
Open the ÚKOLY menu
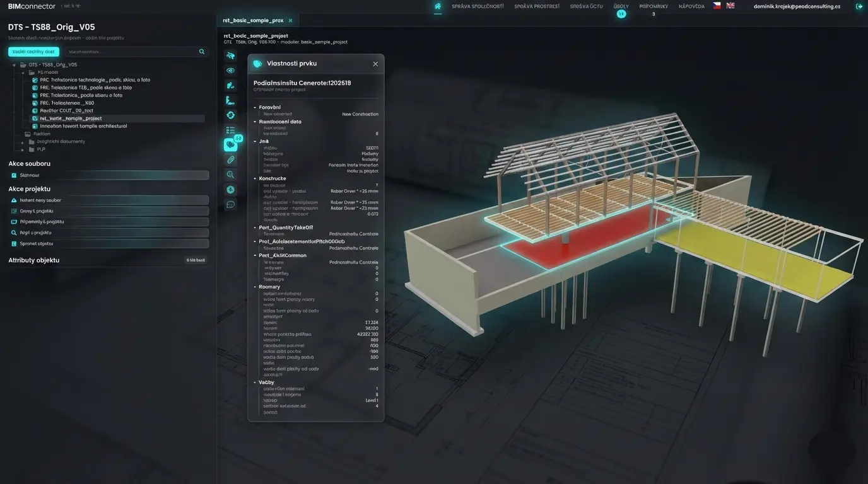pyautogui.click(x=621, y=6)
